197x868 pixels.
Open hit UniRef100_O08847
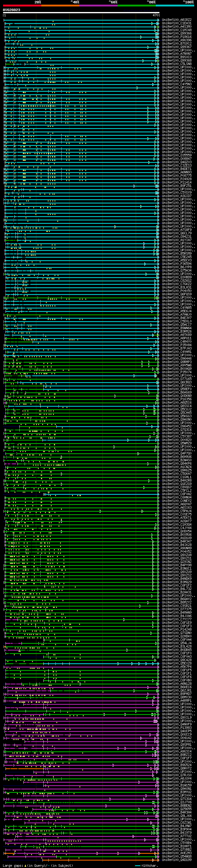tap(177, 159)
